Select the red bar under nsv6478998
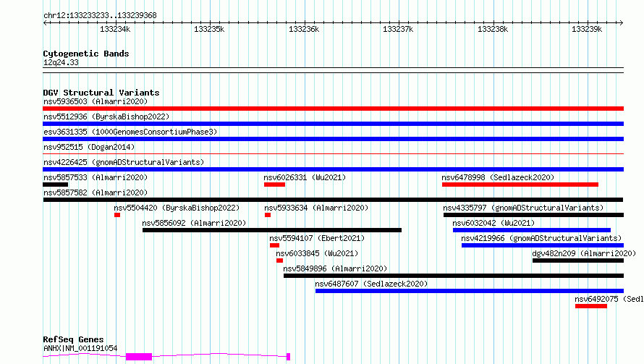 [520, 185]
